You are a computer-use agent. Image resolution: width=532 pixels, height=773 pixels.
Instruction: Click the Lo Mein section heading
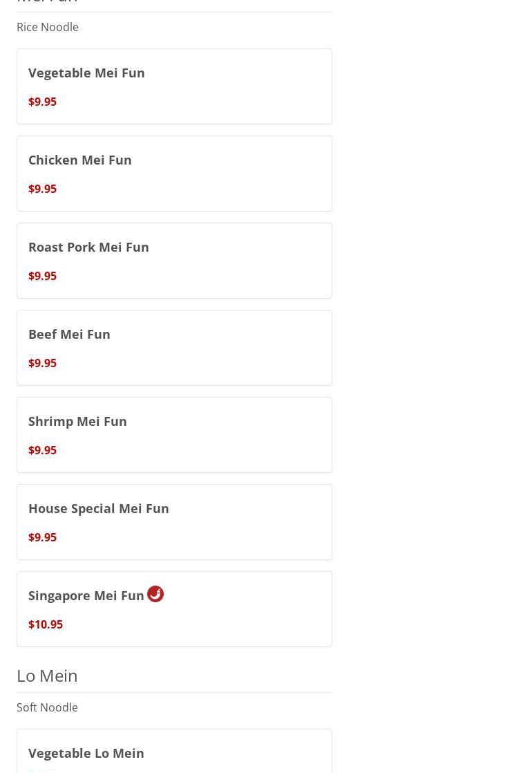click(x=47, y=676)
